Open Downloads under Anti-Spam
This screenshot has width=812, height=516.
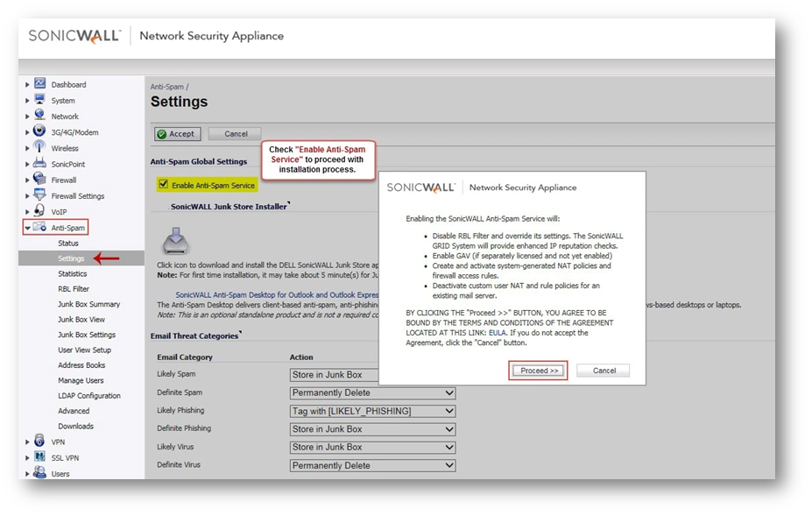click(x=75, y=426)
